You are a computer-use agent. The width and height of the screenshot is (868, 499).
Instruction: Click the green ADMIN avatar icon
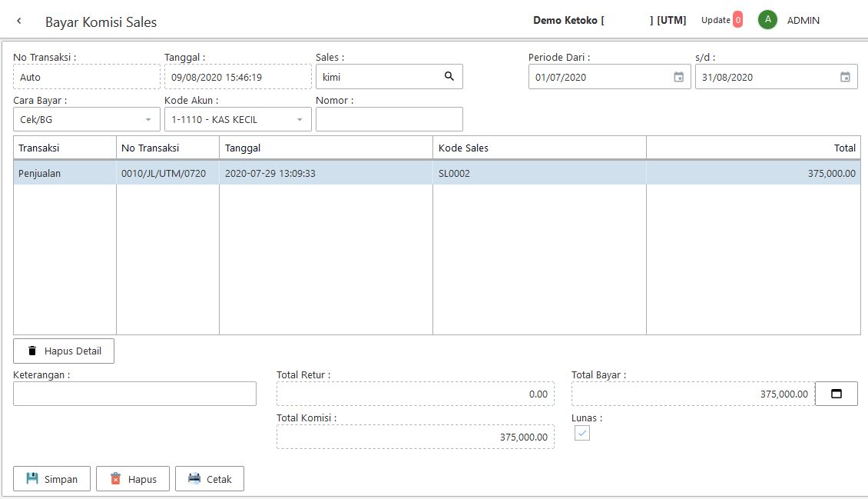point(767,20)
